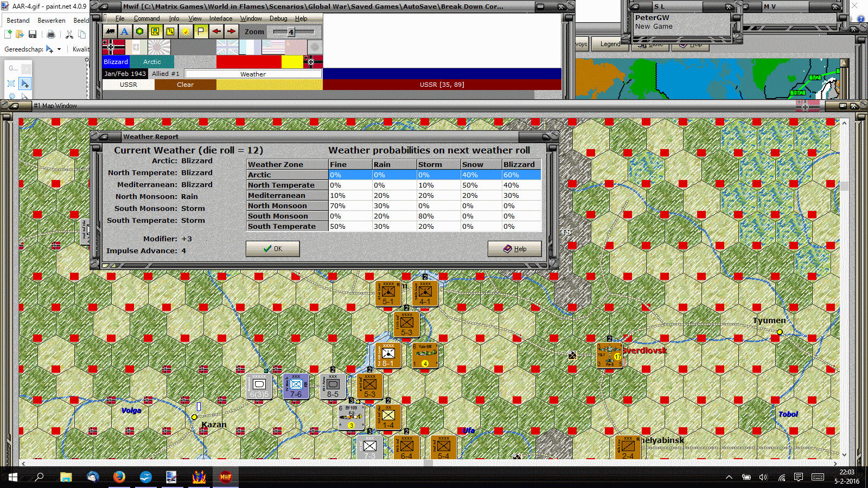The width and height of the screenshot is (868, 488).
Task: Open Firefox from the taskbar
Action: [119, 477]
